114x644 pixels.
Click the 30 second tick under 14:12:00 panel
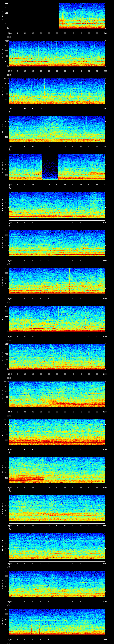coord(57,336)
